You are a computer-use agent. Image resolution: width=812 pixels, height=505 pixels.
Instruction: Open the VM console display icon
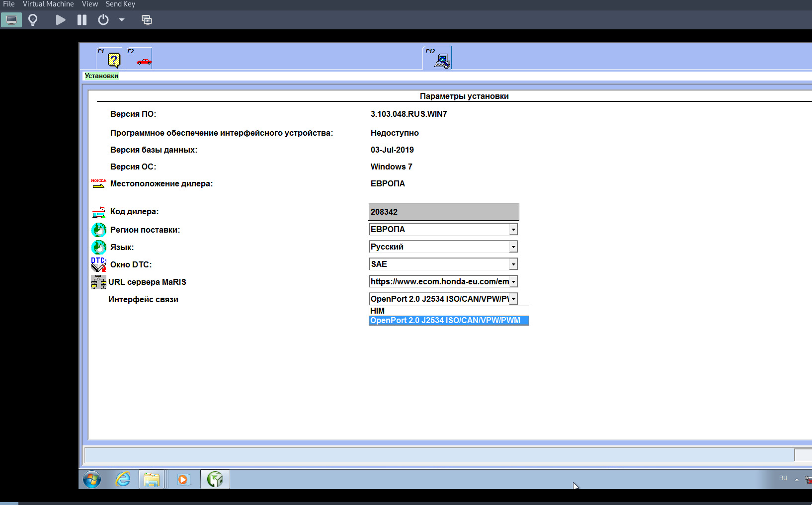11,20
